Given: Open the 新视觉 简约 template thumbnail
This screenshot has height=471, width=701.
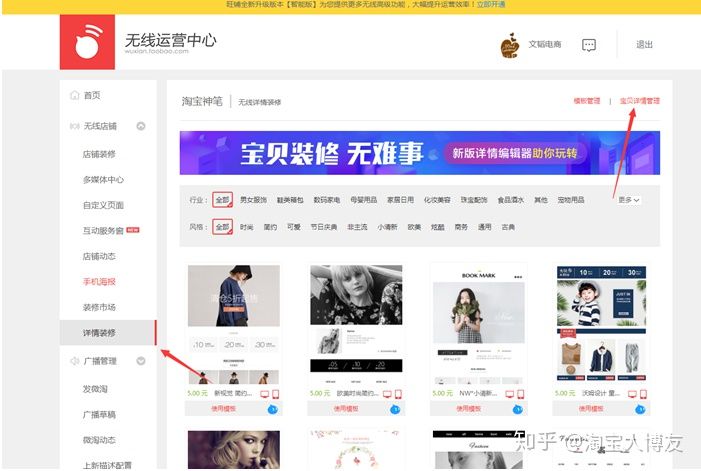Looking at the screenshot, I should 234,324.
